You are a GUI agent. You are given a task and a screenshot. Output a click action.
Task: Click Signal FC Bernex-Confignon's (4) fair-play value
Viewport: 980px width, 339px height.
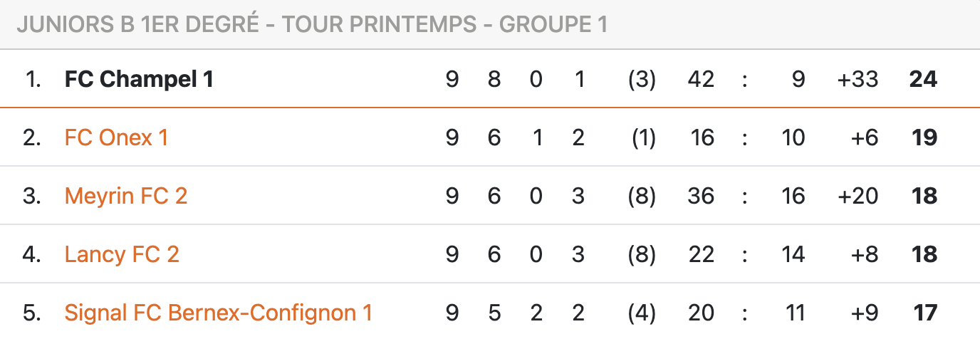(642, 313)
